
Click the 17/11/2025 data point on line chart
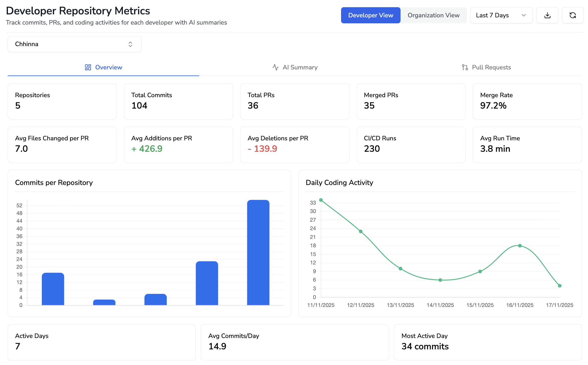560,286
